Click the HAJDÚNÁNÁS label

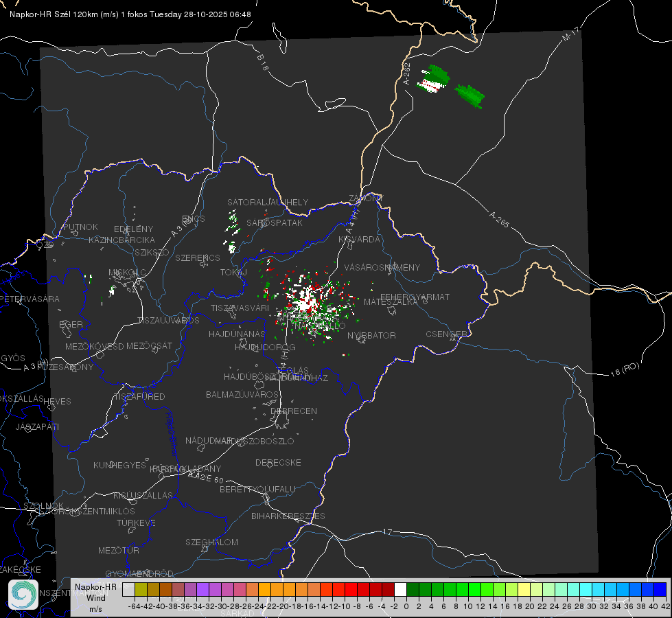coord(237,334)
